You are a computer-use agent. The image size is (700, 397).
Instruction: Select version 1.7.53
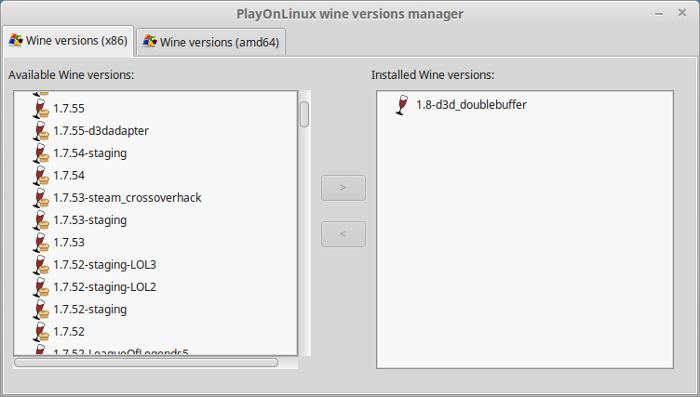(69, 242)
